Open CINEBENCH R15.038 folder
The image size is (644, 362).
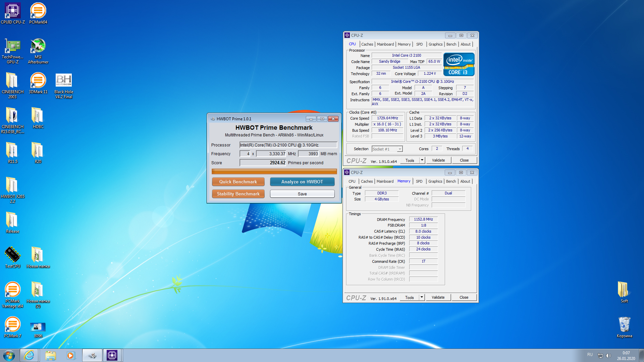pos(13,121)
